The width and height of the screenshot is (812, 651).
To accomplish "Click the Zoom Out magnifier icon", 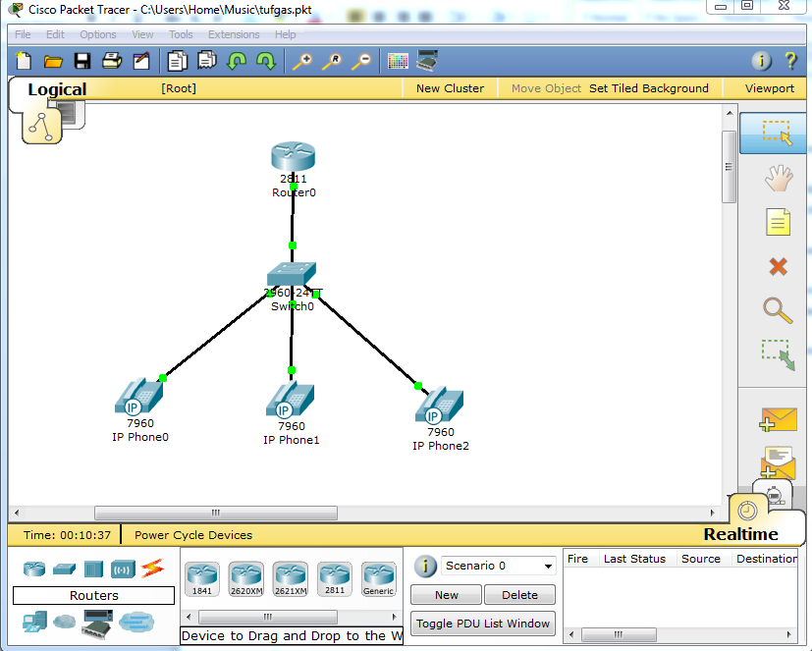I will click(361, 61).
